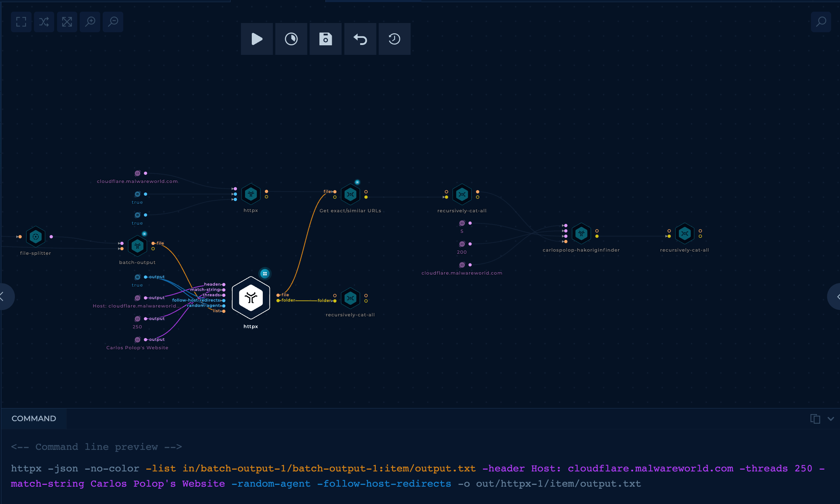This screenshot has height=504, width=840.
Task: Click the list input port on httpx
Action: [224, 311]
